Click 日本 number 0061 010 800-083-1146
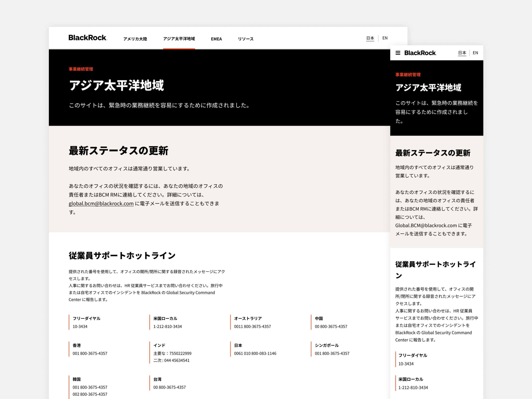This screenshot has height=399, width=532. [x=255, y=353]
